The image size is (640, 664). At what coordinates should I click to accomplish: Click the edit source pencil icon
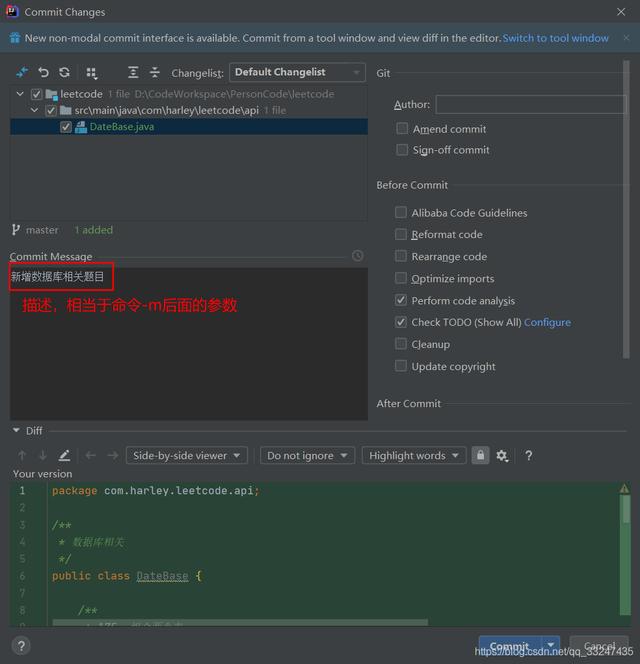pos(64,455)
